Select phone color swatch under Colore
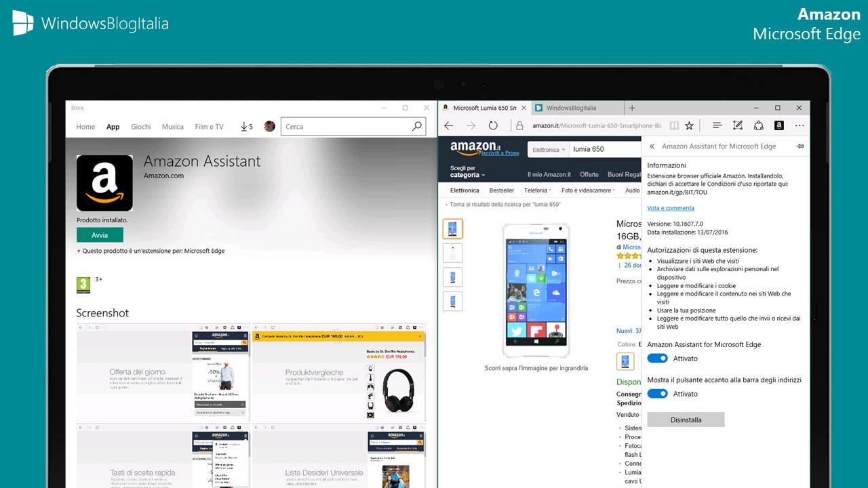Viewport: 868px width, 488px height. point(625,361)
